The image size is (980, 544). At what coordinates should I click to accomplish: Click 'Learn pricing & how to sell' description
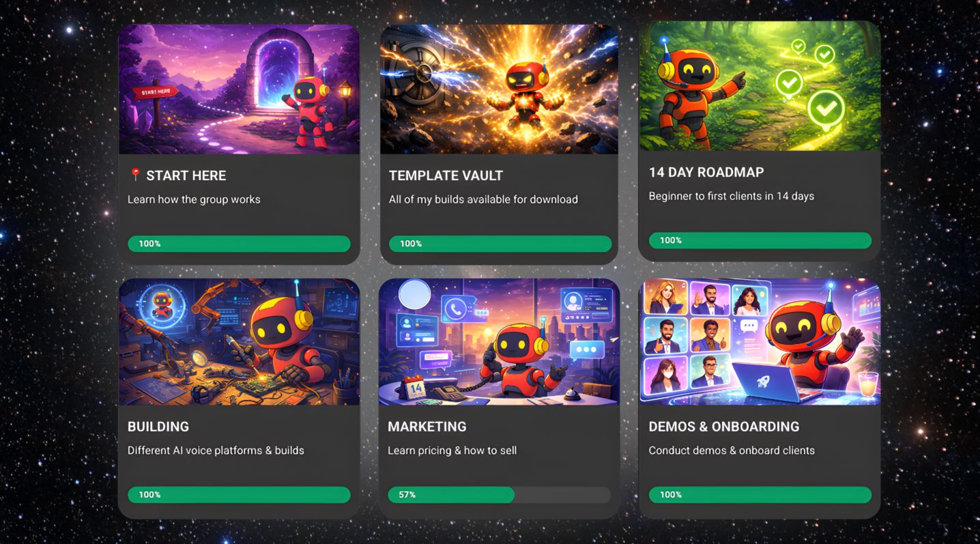pyautogui.click(x=452, y=450)
